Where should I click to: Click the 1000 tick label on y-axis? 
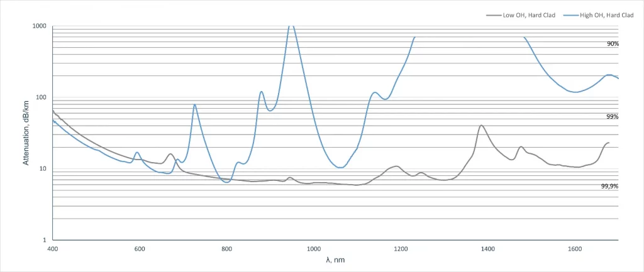(39, 26)
